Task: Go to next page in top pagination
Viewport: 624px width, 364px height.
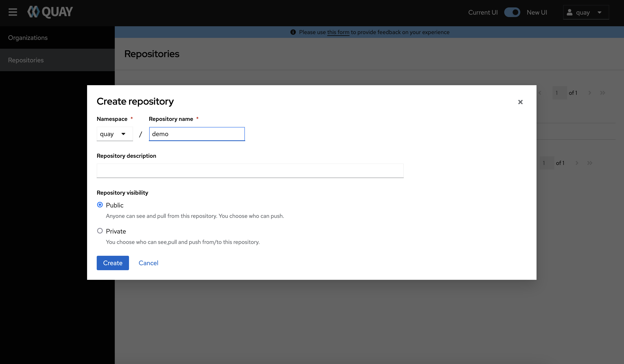Action: pos(589,93)
